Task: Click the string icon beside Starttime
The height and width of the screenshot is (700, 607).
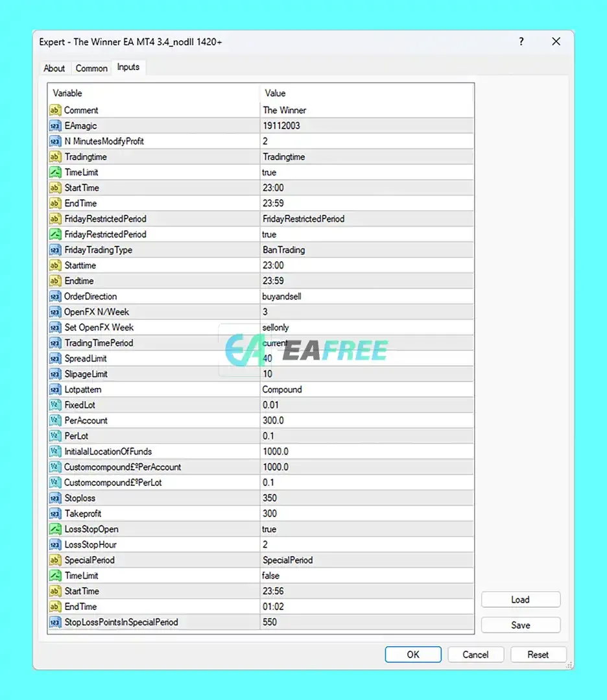Action: pyautogui.click(x=55, y=265)
